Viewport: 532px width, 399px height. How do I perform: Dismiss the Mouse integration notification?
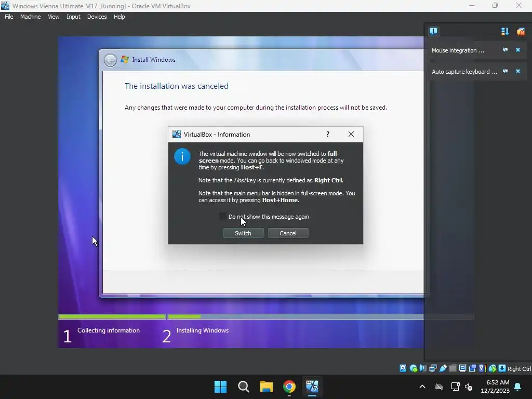[x=518, y=50]
